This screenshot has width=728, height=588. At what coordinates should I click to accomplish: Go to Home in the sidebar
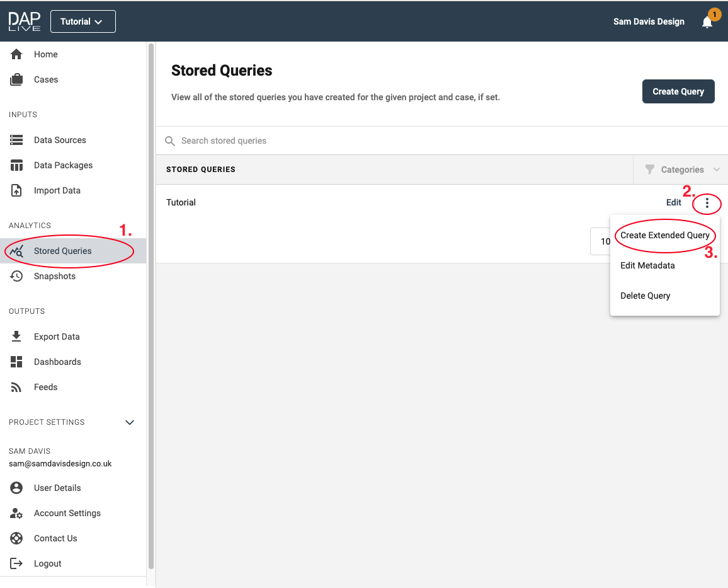point(45,54)
